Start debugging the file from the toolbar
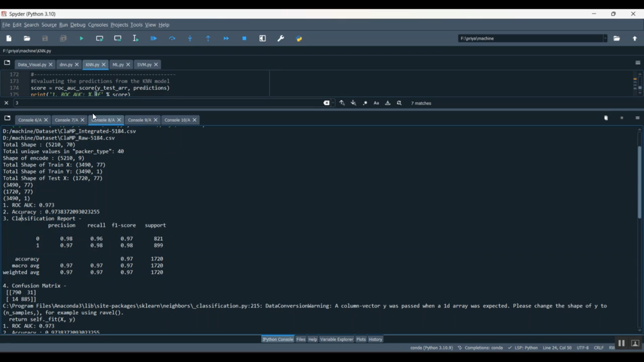Screen dimensions: 644x362 pyautogui.click(x=154, y=39)
